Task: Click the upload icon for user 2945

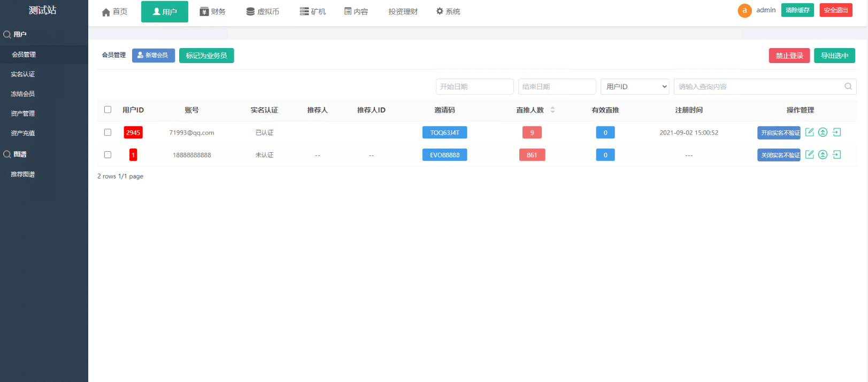Action: 823,132
